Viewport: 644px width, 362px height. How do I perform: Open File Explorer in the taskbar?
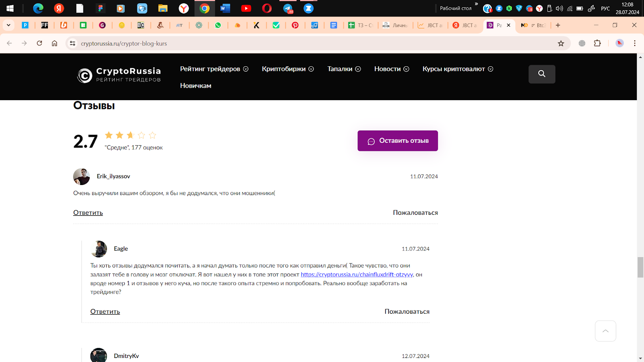pyautogui.click(x=163, y=8)
